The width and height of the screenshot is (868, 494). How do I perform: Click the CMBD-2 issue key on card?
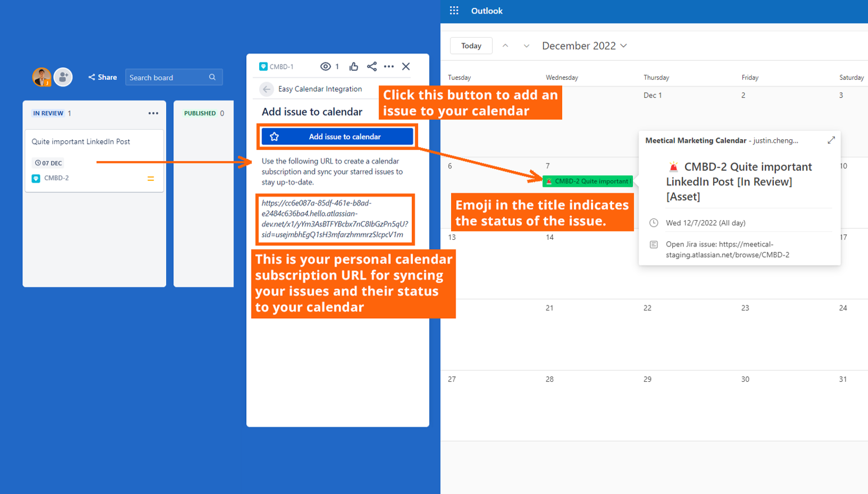tap(57, 178)
